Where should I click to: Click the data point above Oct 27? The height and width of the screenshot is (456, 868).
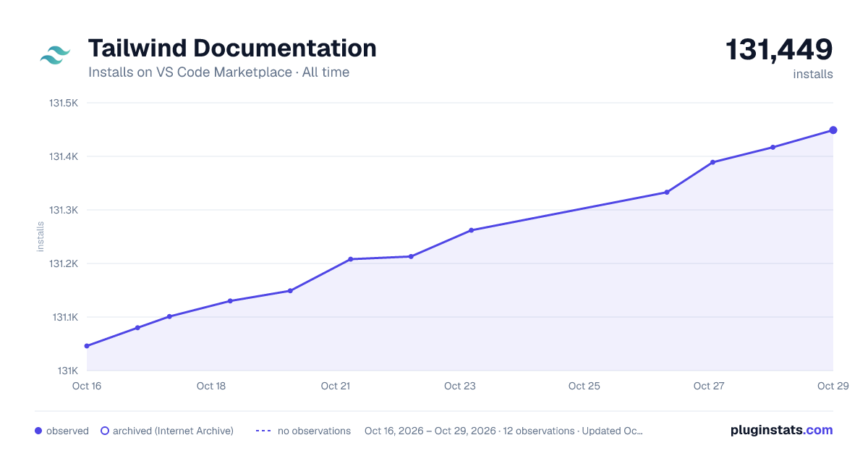[712, 162]
